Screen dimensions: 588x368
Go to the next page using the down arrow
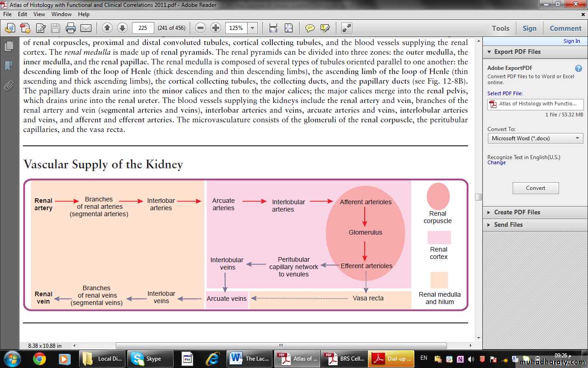click(x=122, y=28)
